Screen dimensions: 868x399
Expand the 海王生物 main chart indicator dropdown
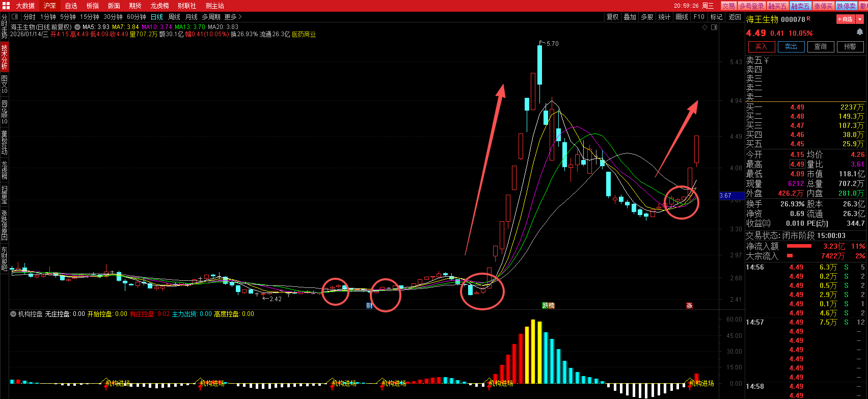click(77, 27)
